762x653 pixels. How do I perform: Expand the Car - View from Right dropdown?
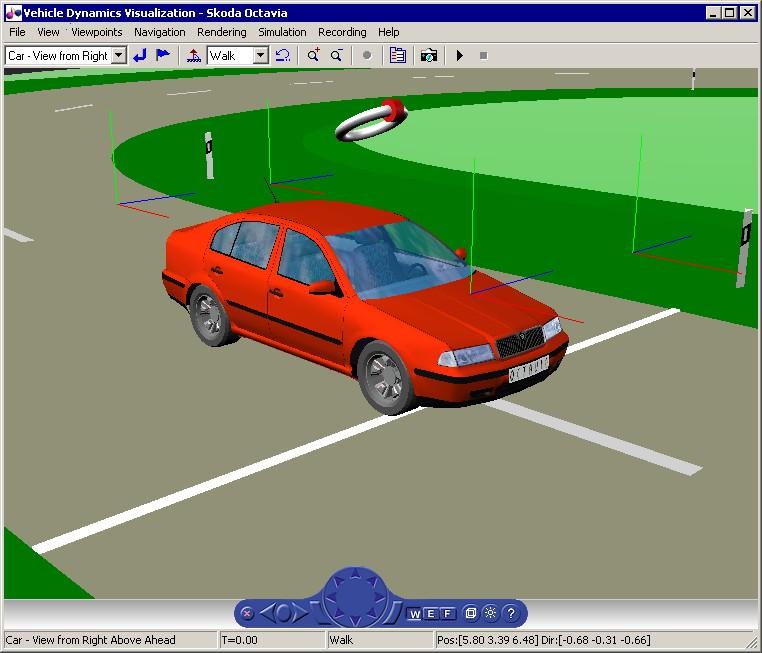[x=119, y=55]
